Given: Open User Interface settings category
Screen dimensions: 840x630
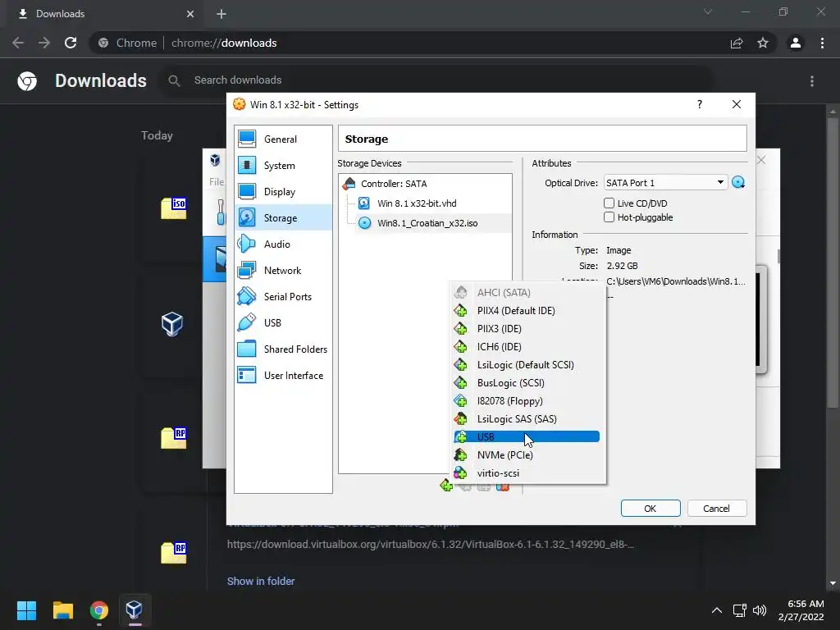Looking at the screenshot, I should pos(283,376).
